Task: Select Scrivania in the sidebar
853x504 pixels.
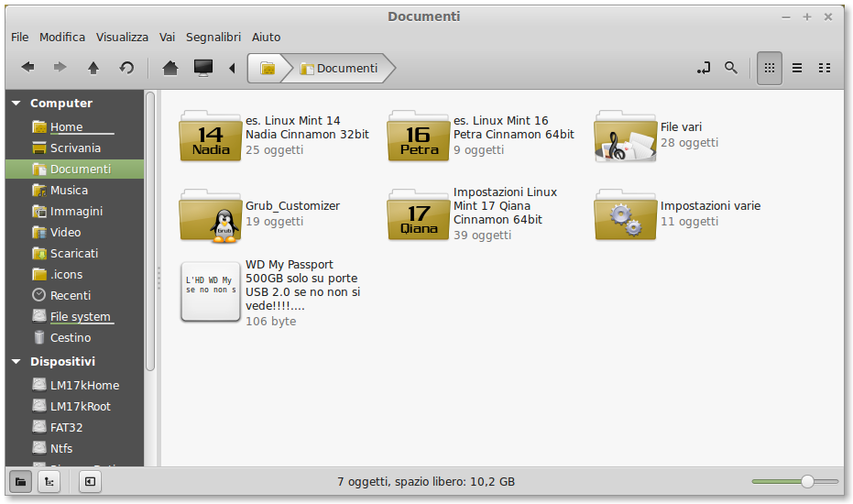Action: tap(74, 148)
